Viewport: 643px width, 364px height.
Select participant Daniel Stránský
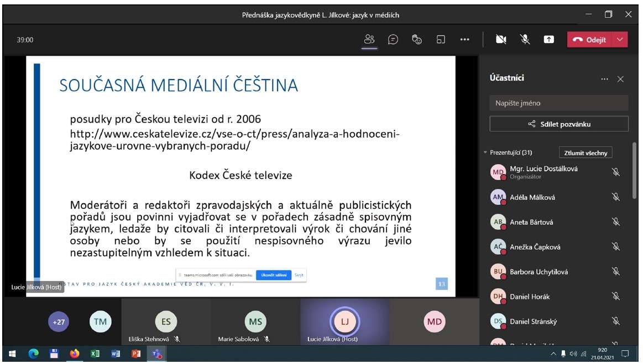[557, 321]
